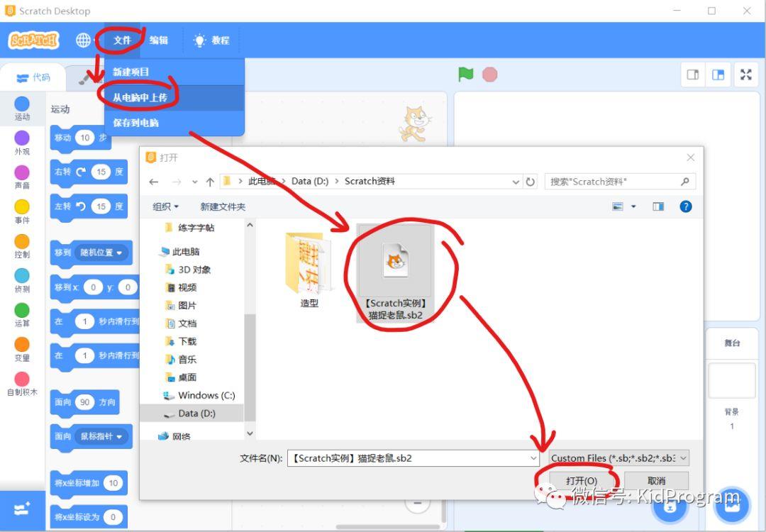Click the red stop button

coord(489,74)
